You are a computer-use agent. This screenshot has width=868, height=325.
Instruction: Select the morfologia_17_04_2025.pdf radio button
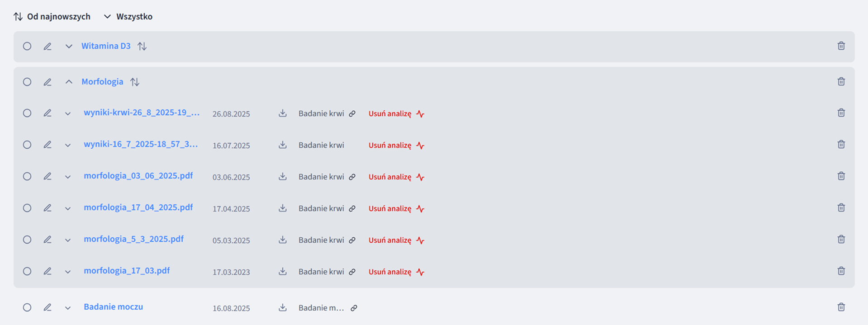point(27,208)
